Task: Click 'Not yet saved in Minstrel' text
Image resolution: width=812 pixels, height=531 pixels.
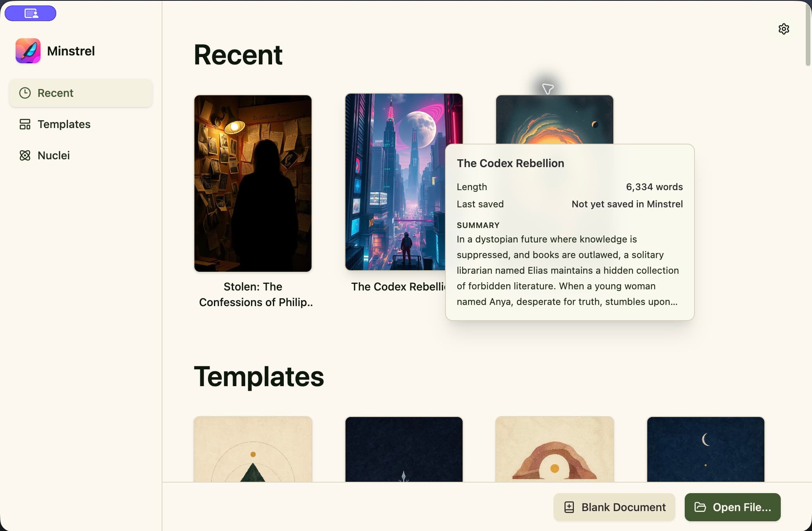Action: point(627,204)
